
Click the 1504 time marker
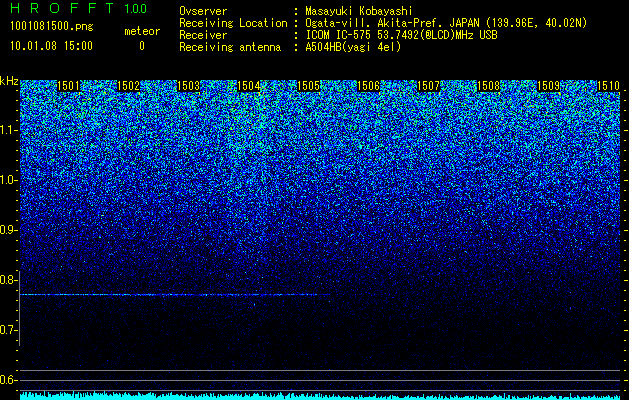pyautogui.click(x=248, y=86)
